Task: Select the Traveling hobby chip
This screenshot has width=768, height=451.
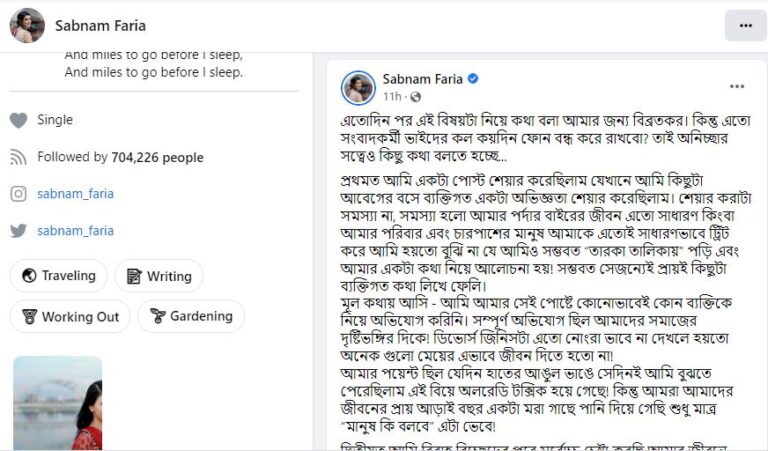Action: [58, 276]
